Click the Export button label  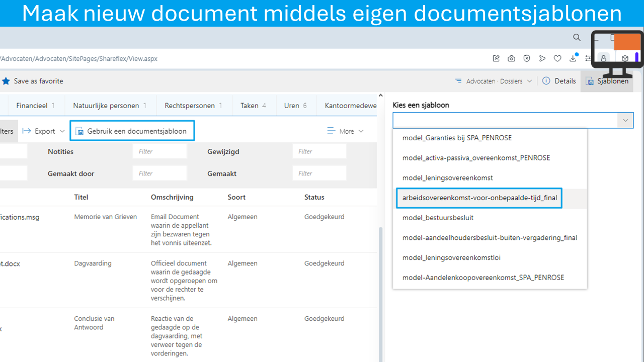point(45,131)
